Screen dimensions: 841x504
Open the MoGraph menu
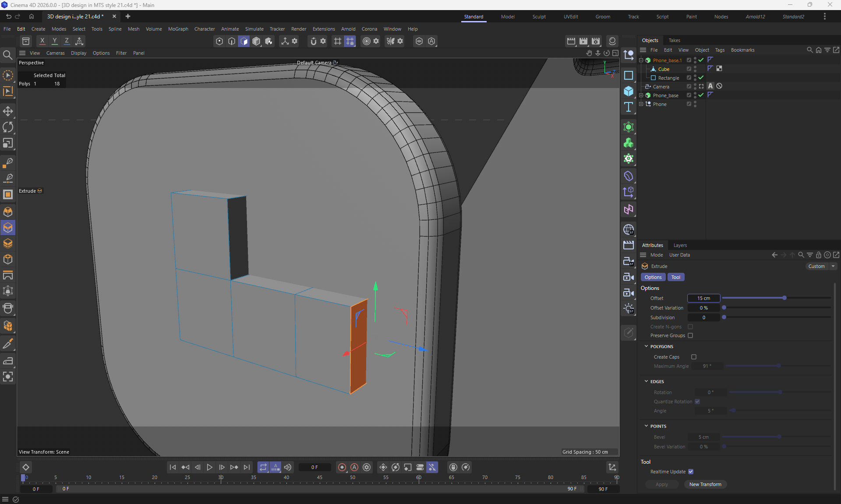click(178, 29)
